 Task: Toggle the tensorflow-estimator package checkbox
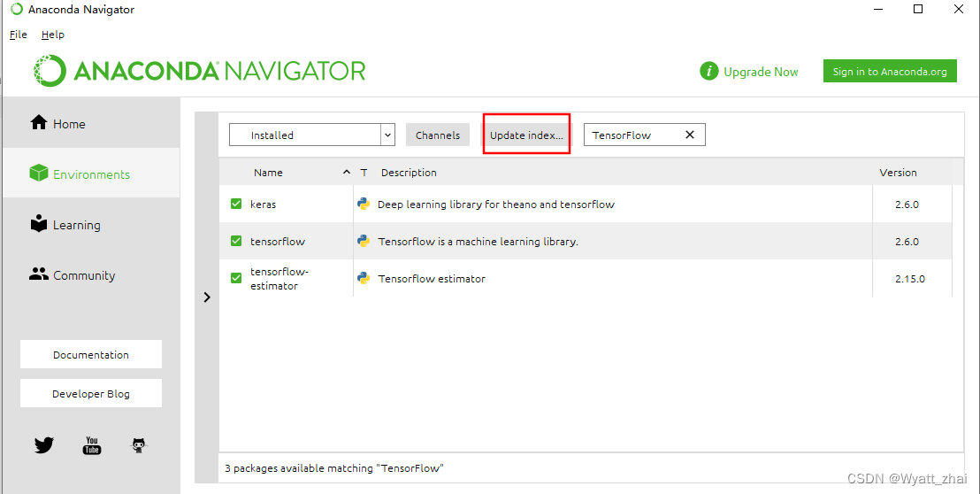(x=236, y=278)
